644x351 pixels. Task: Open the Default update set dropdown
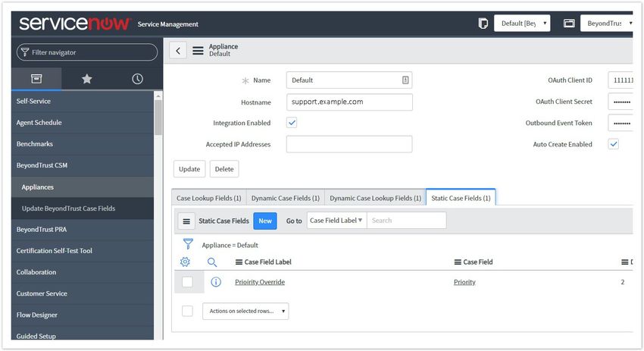click(522, 24)
